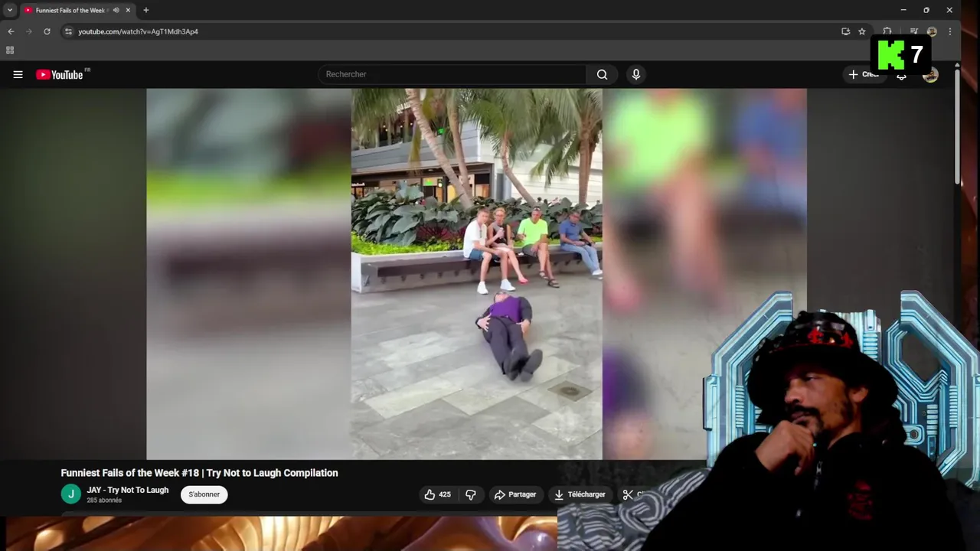The height and width of the screenshot is (551, 980).
Task: Expand the tab search dropdown arrow
Action: coord(10,10)
